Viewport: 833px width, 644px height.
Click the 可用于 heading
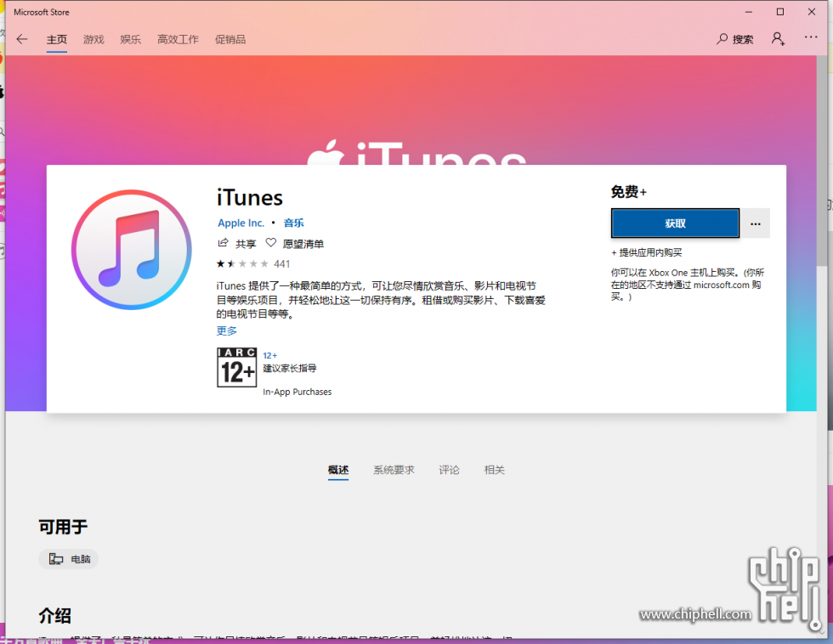pos(63,527)
